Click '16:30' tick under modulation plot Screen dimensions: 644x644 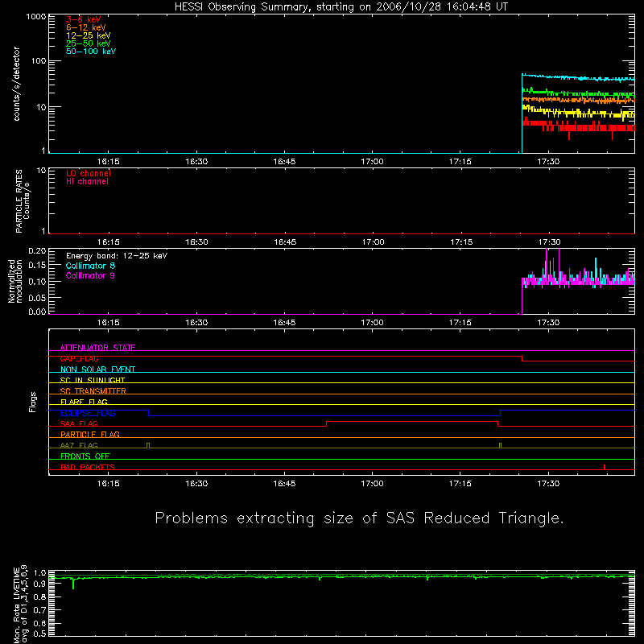tap(196, 323)
